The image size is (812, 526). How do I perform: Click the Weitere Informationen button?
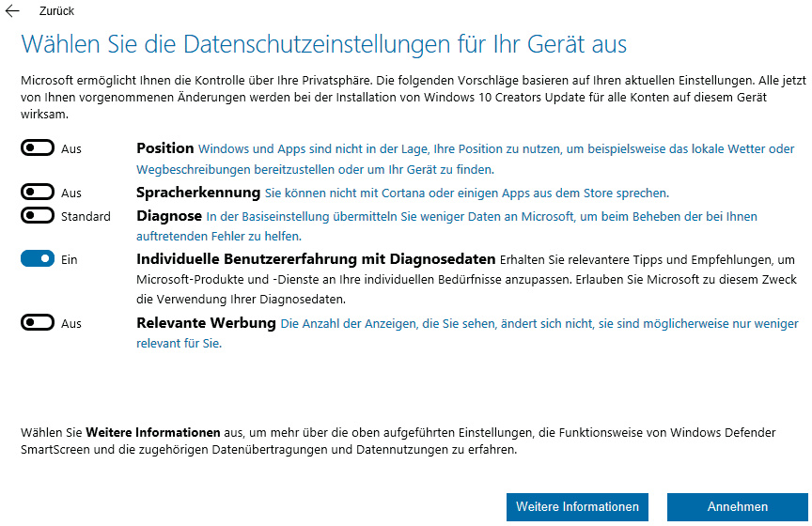click(577, 507)
